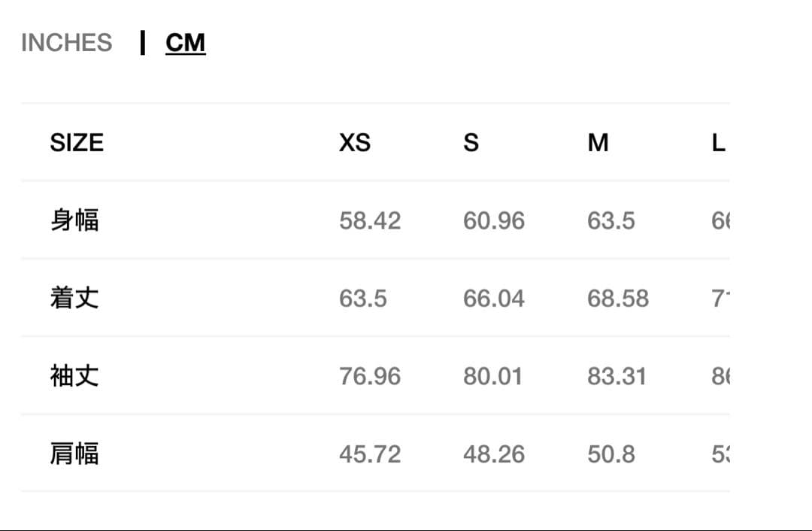Viewport: 812px width, 531px height.
Task: Click S body width value 60.96
Action: (x=494, y=221)
